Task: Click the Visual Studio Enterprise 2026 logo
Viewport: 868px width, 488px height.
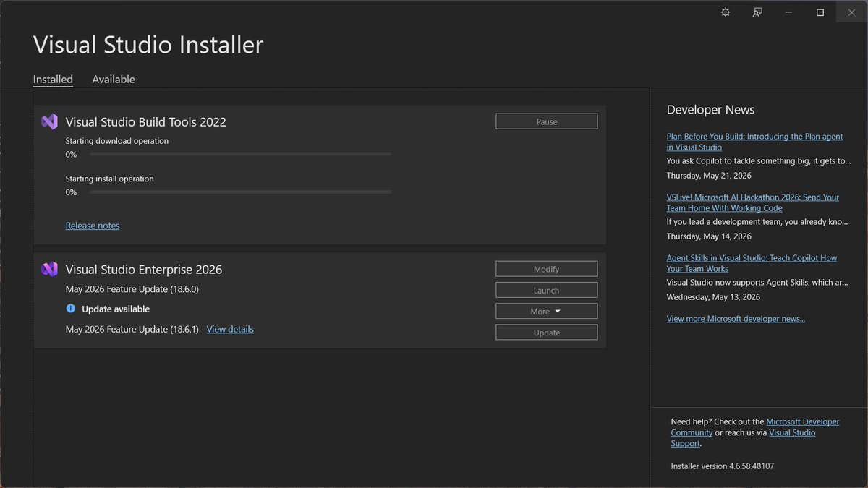Action: [49, 269]
